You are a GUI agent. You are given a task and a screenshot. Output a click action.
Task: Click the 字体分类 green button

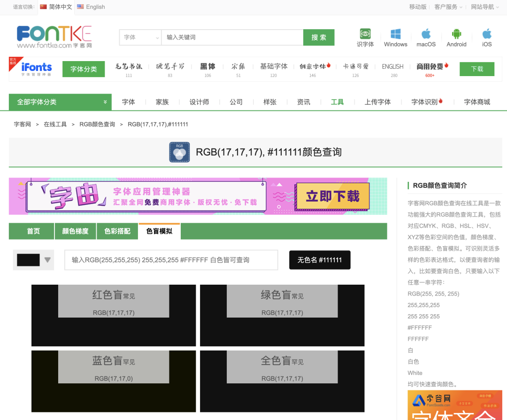84,69
